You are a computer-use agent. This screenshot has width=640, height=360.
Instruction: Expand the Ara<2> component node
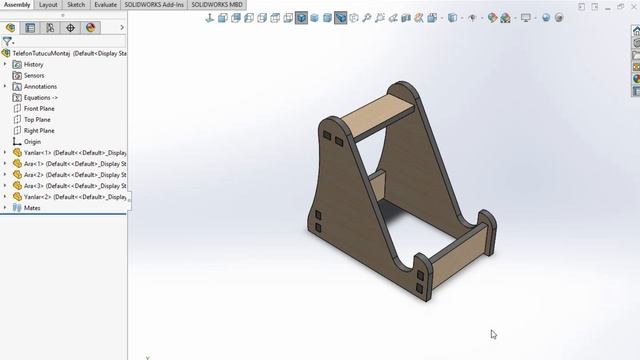click(5, 174)
